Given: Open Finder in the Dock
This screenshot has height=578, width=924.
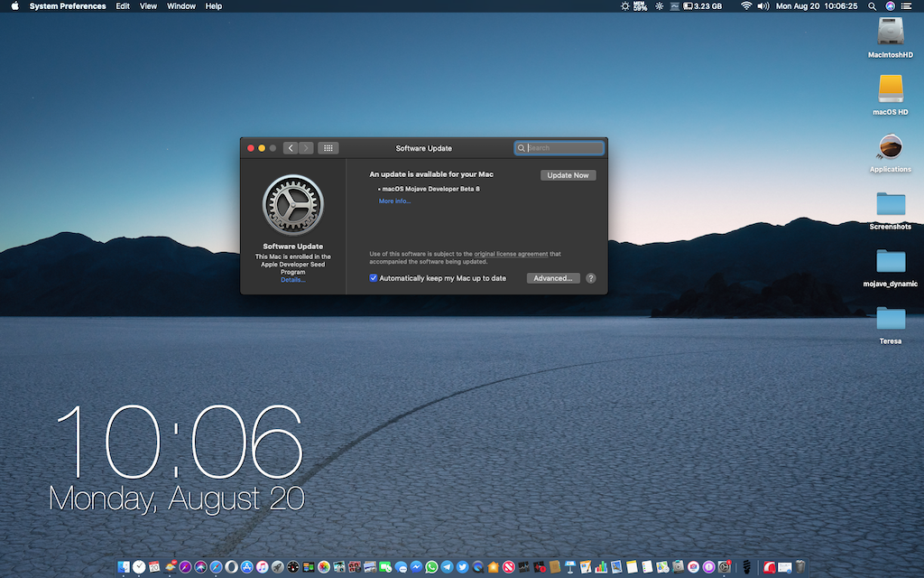Looking at the screenshot, I should pos(124,567).
